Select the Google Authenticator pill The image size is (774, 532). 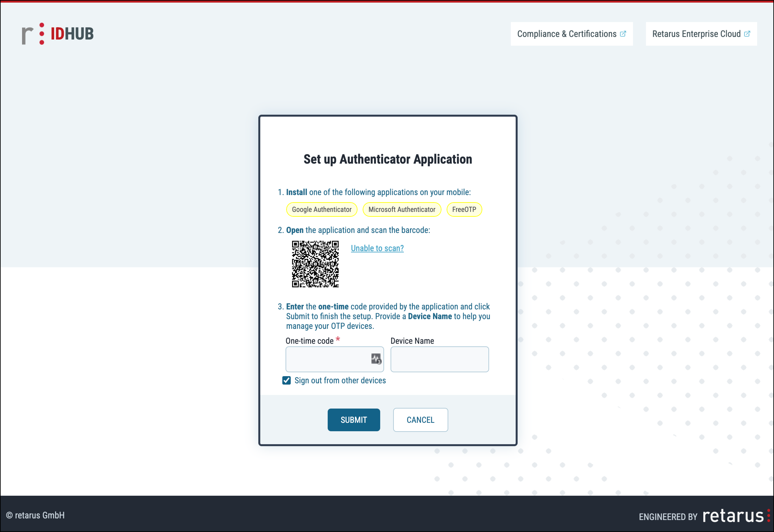coord(322,210)
